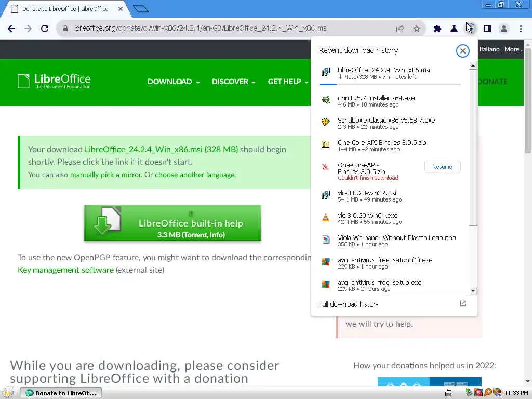Click the Viola-Wallpaper png icon
532x399 pixels.
[x=325, y=240]
